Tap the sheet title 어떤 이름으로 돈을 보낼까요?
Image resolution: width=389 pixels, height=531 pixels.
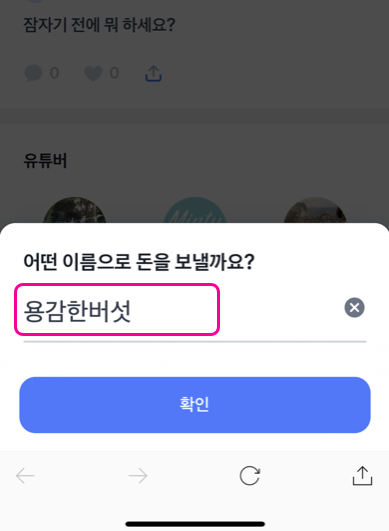139,262
